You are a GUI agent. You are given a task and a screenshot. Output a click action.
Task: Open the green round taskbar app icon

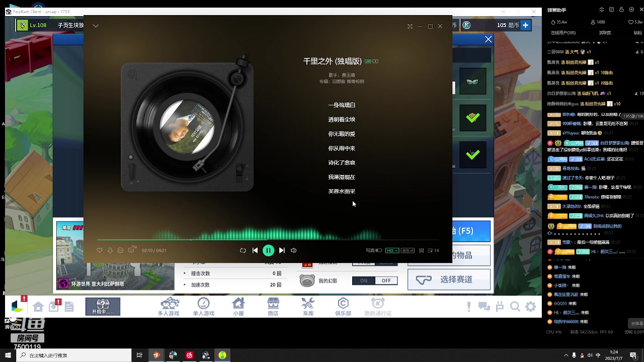[222, 355]
